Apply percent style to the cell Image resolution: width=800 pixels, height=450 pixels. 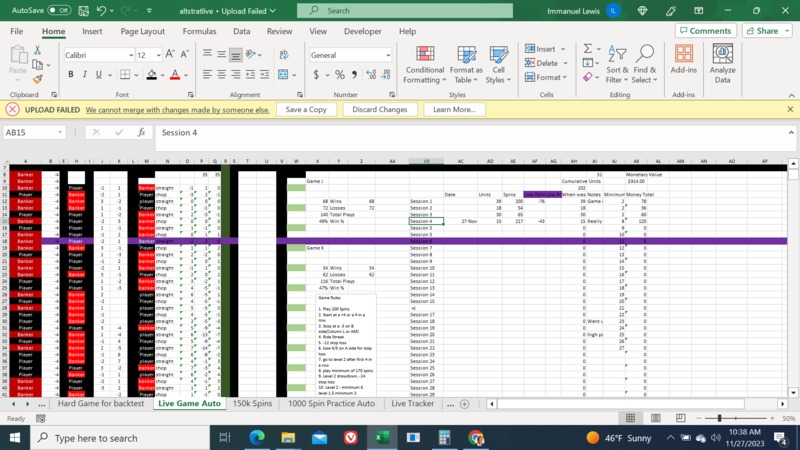[335, 75]
